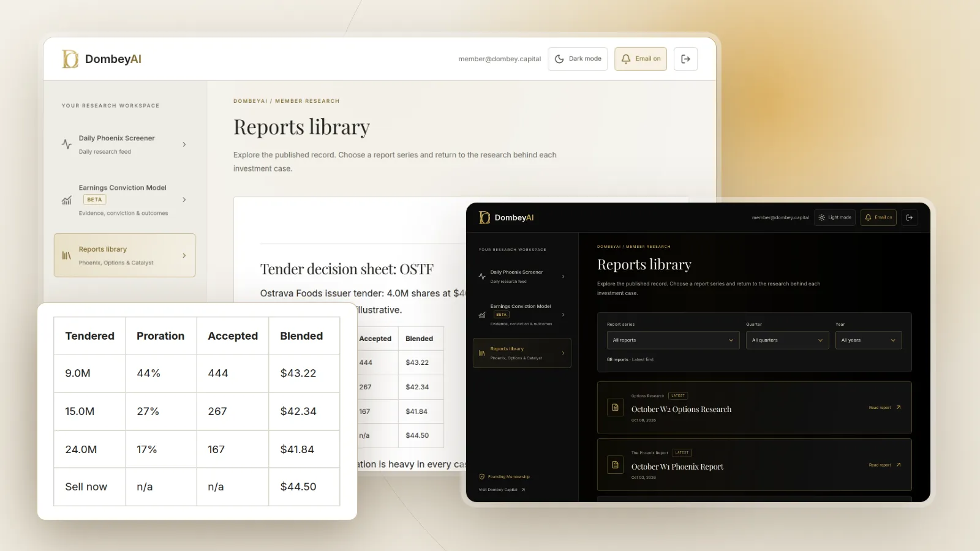Click Read report for October W1 Phoenix Report
Viewport: 980px width, 551px height.
[880, 465]
